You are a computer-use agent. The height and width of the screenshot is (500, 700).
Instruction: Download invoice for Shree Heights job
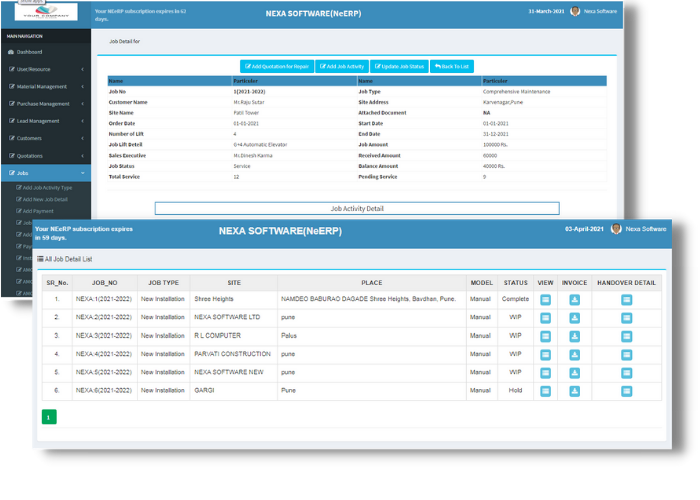tap(575, 299)
